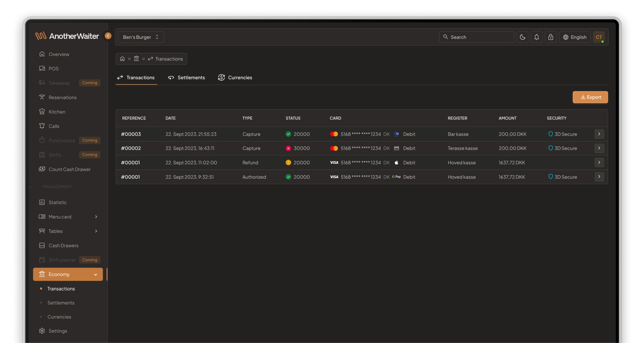
Task: Click the Google Pay icon on the Authorized row
Action: coord(396,177)
